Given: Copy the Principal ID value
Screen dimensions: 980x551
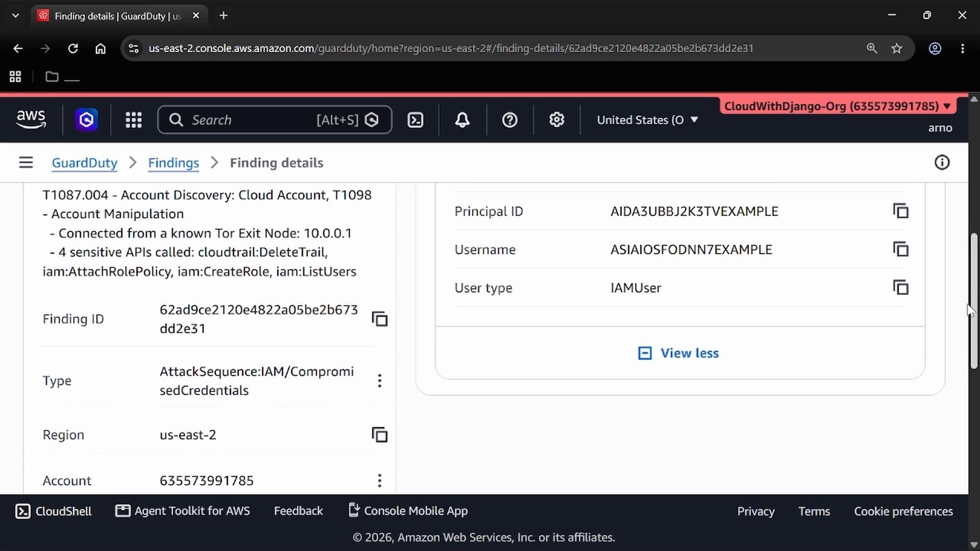Looking at the screenshot, I should click(x=901, y=211).
